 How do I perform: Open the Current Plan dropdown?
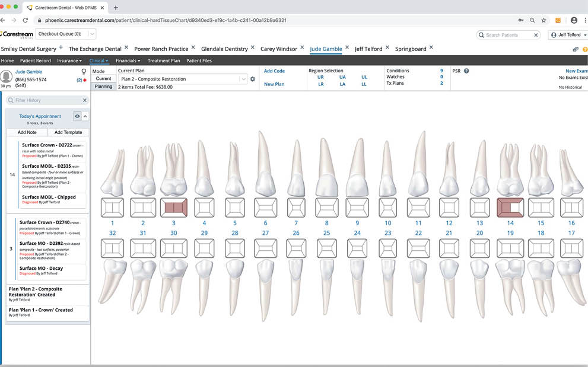[243, 79]
